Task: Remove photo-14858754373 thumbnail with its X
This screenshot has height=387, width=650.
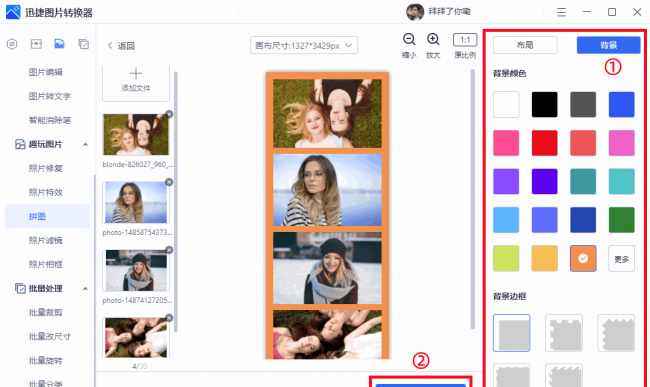Action: pos(169,182)
